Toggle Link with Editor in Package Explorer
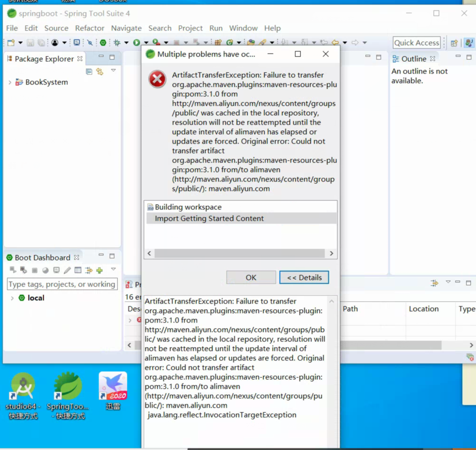Image resolution: width=476 pixels, height=450 pixels. [x=100, y=71]
